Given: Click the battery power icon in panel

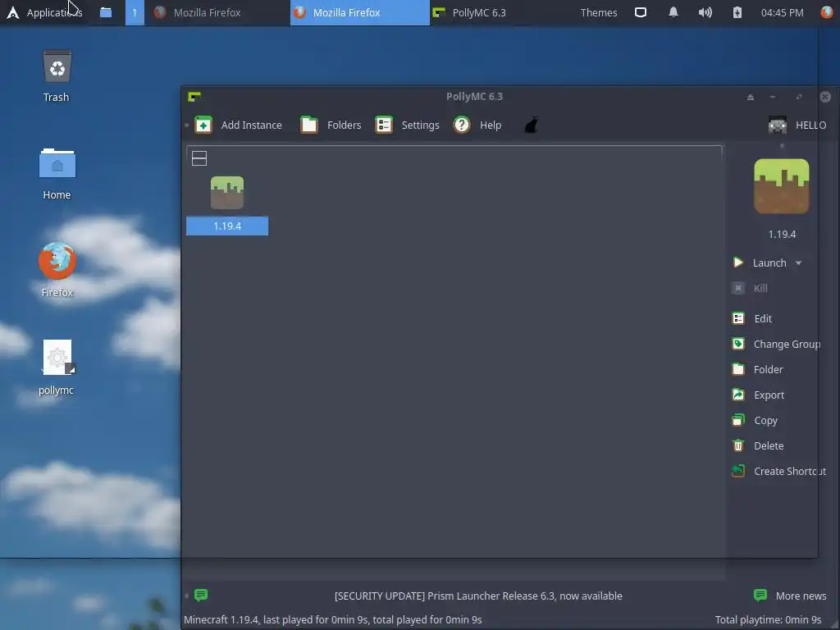Looking at the screenshot, I should [737, 12].
